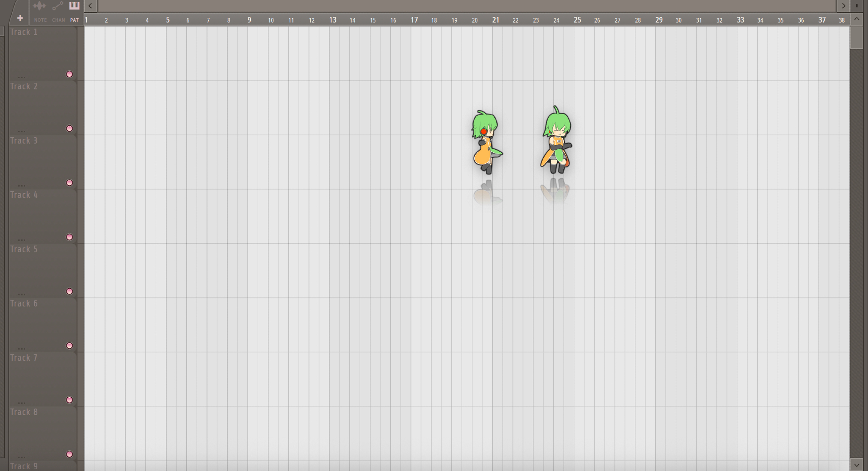Click the zoom handle at top-right corner
This screenshot has width=868, height=471.
[857, 6]
